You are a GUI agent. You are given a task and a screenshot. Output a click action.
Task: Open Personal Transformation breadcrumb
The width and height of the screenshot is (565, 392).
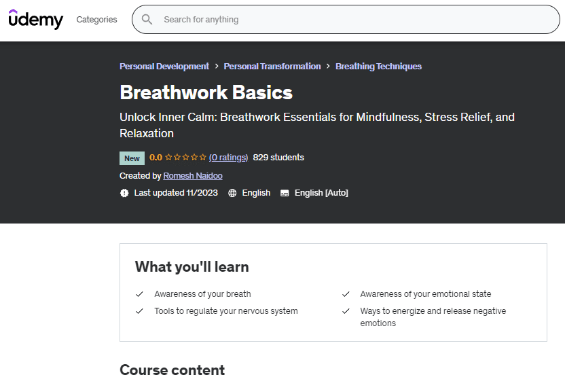tap(272, 67)
